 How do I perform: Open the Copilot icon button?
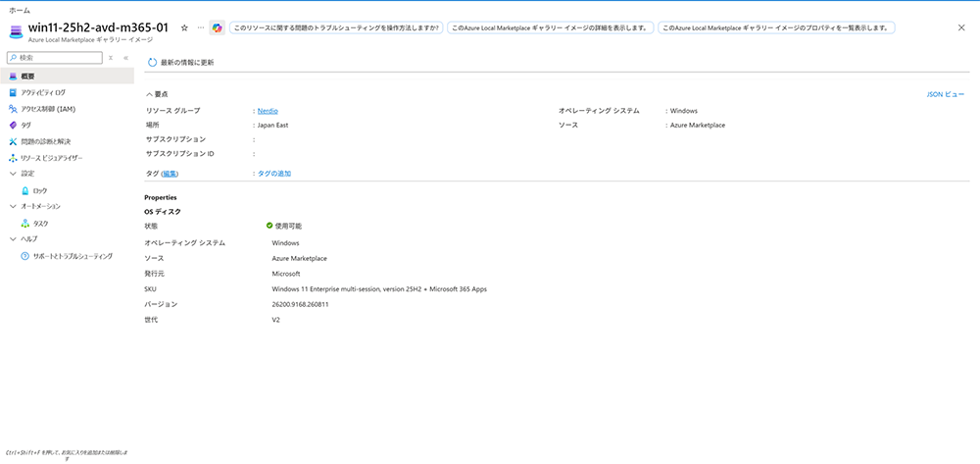(x=217, y=27)
